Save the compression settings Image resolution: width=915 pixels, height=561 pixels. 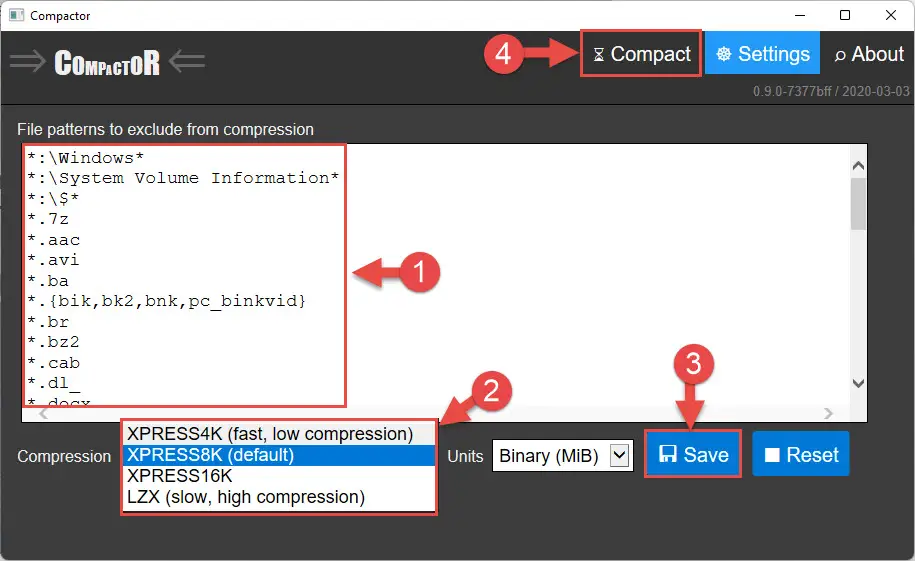coord(693,454)
